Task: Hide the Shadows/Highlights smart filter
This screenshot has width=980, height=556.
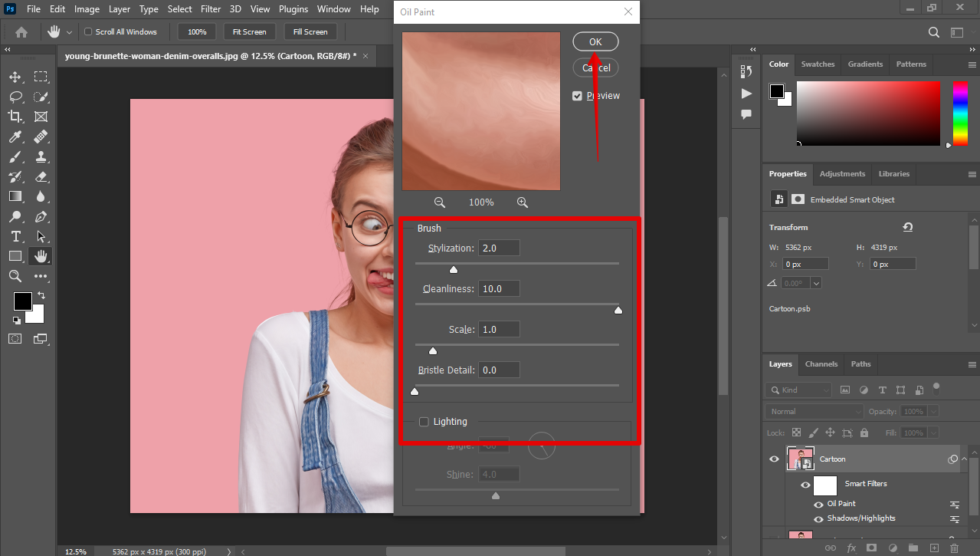Action: point(819,518)
